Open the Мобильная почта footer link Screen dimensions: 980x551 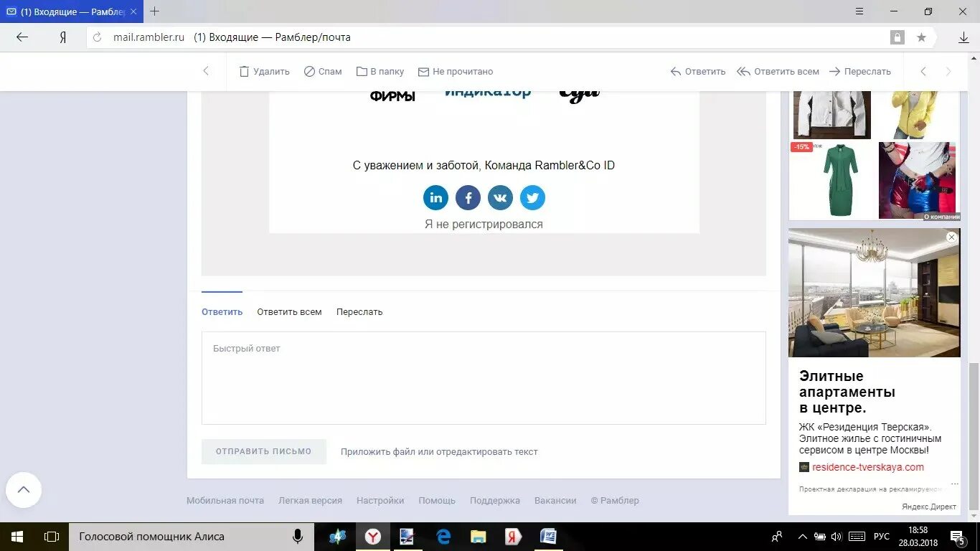tap(225, 501)
